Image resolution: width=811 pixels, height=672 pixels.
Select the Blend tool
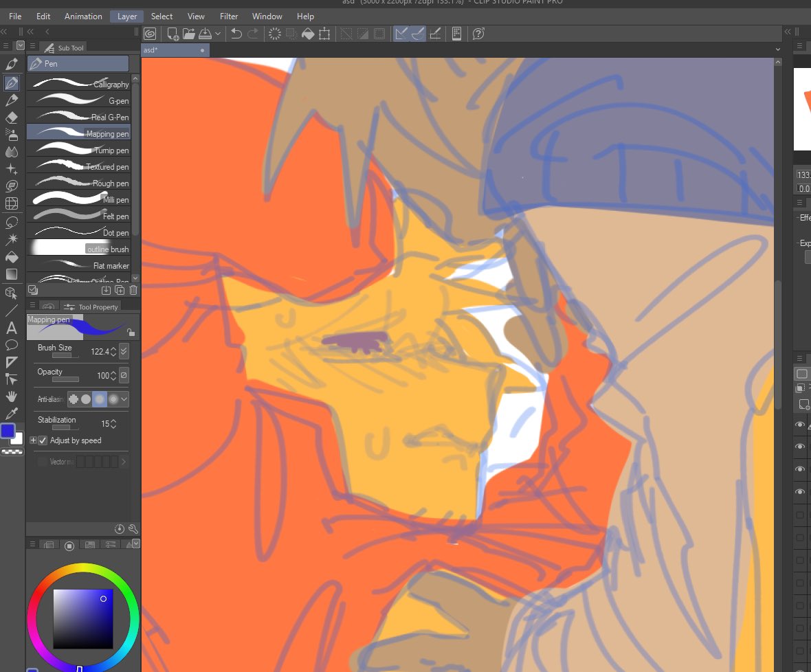click(x=12, y=152)
